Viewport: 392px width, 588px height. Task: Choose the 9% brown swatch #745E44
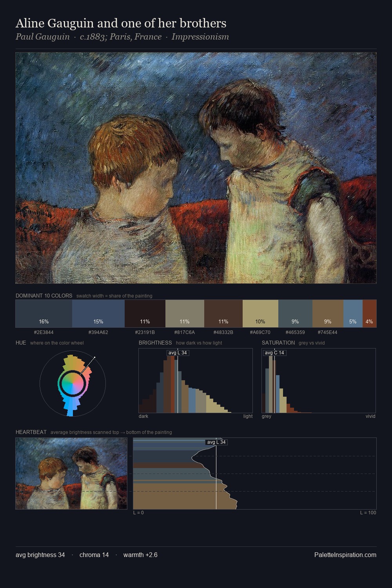point(328,314)
